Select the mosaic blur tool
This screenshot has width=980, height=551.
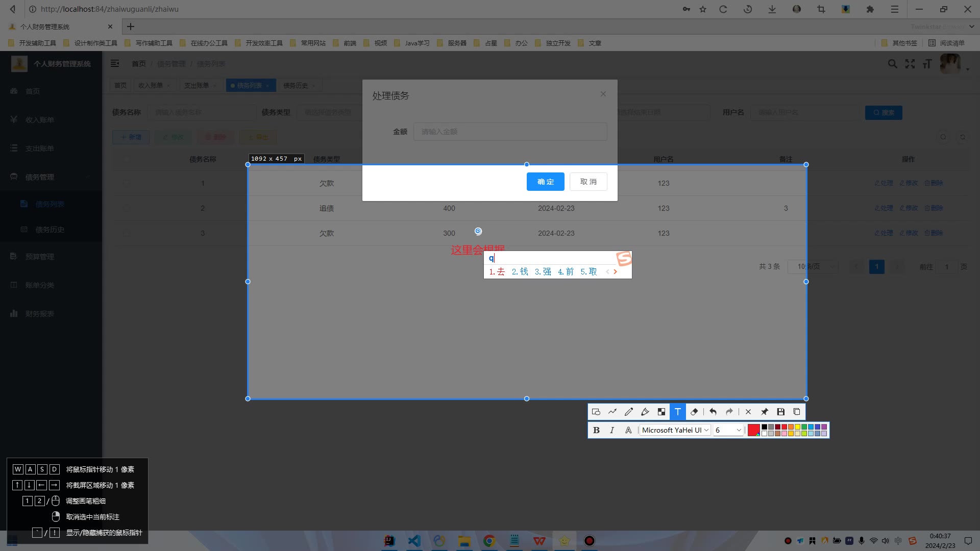pos(661,412)
